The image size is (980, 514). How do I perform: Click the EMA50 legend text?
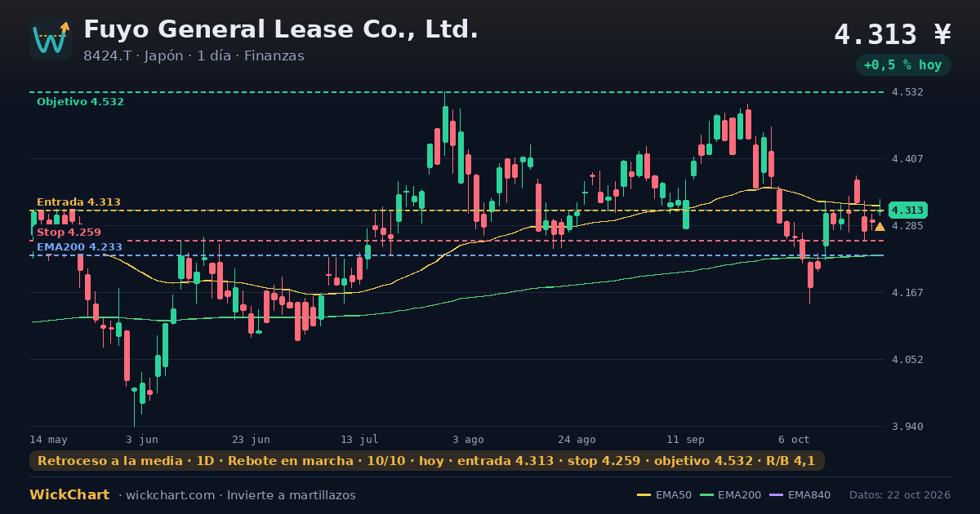[674, 495]
